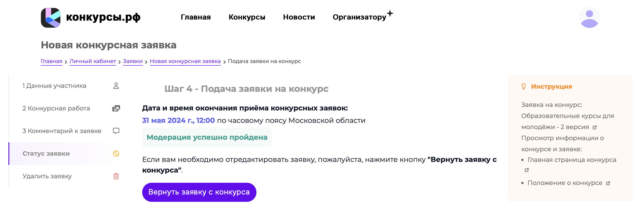
Task: Go to Конкурсы in top navigation
Action: click(x=247, y=17)
